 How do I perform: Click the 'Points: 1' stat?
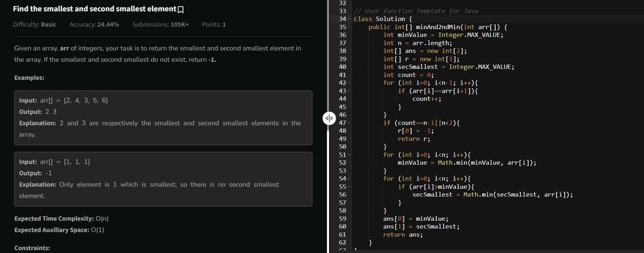coord(214,25)
